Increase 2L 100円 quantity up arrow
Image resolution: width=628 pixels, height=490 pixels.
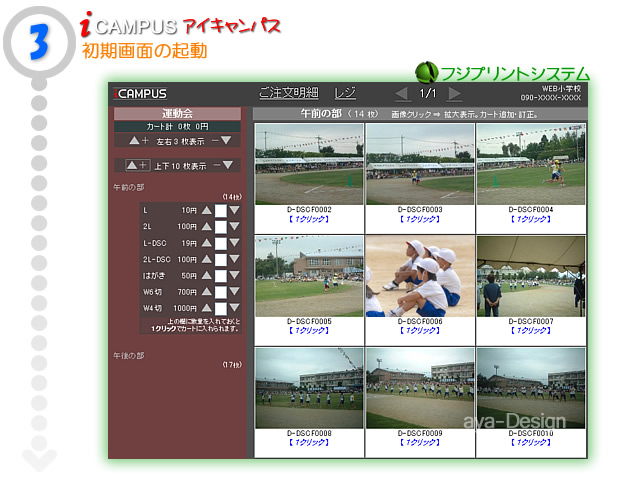[x=207, y=226]
